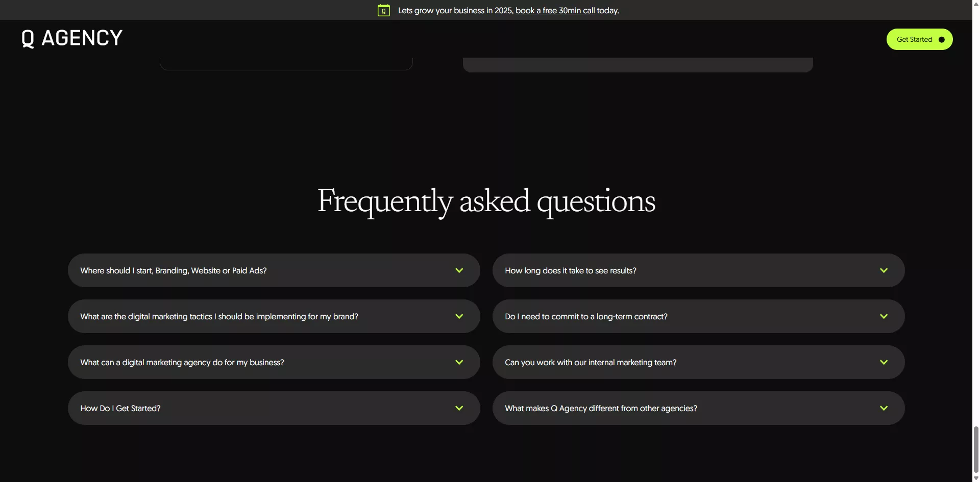Open the 'Do I need to commit to a long-term contract?' answer
980x482 pixels.
point(698,316)
